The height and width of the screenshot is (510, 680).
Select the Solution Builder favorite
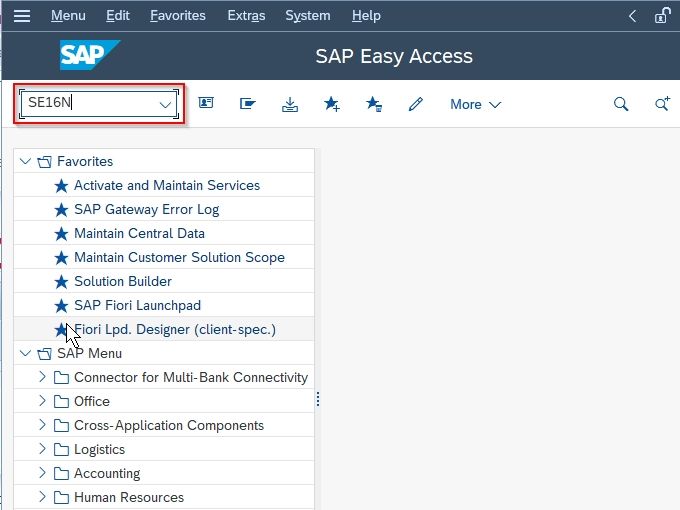pyautogui.click(x=123, y=281)
